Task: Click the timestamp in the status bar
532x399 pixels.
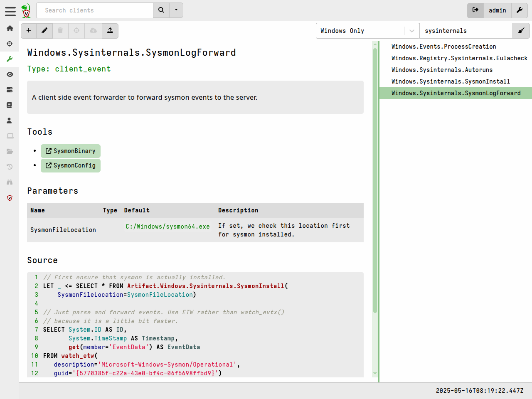Action: pos(480,391)
